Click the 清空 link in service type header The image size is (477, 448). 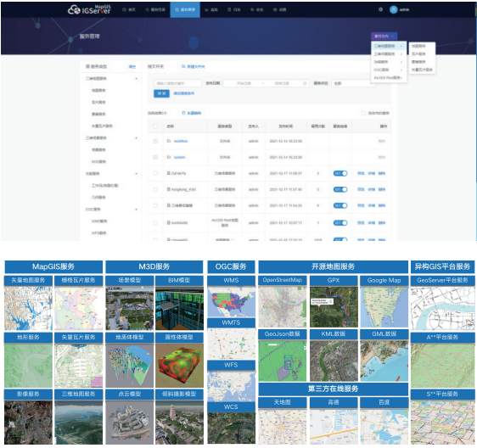(x=132, y=66)
